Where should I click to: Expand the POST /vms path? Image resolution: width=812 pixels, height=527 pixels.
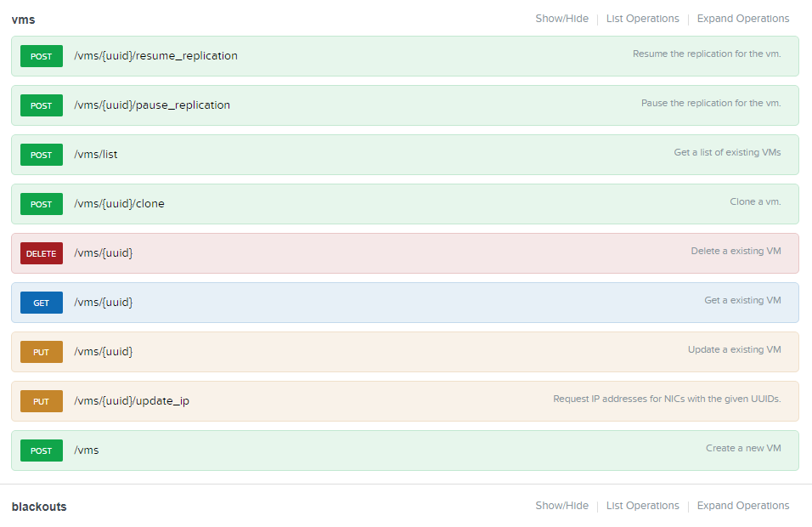tap(86, 450)
